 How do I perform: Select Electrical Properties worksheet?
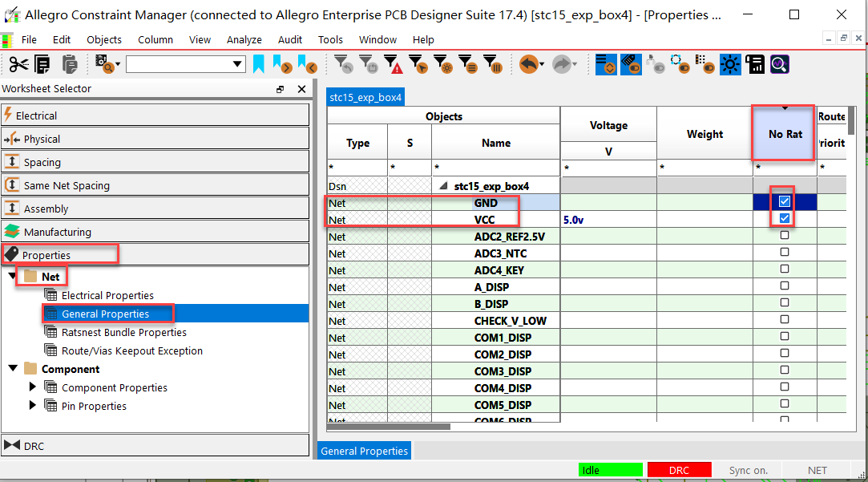[x=107, y=295]
